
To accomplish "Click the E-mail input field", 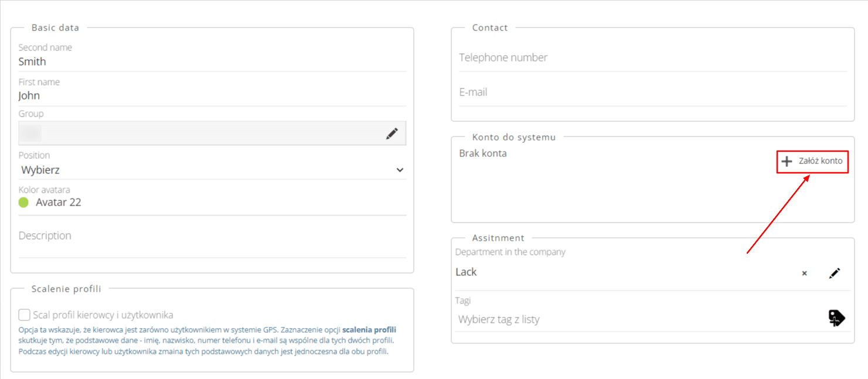I will click(x=653, y=93).
